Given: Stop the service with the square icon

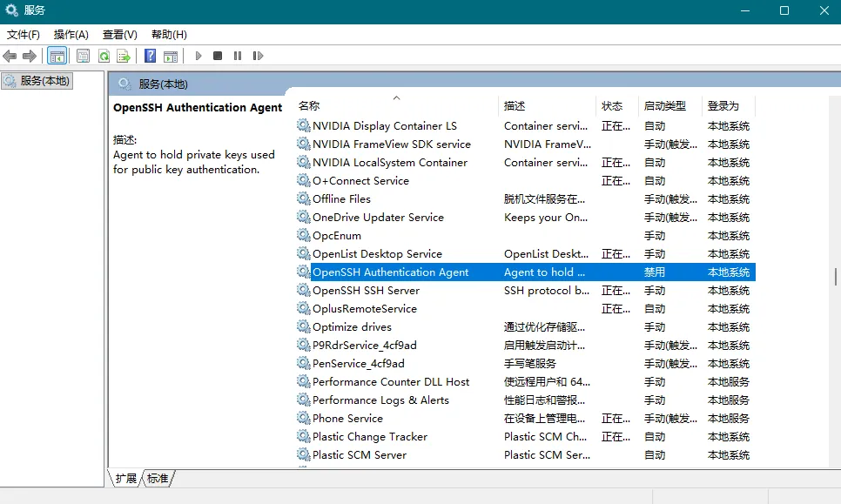Looking at the screenshot, I should coord(218,57).
